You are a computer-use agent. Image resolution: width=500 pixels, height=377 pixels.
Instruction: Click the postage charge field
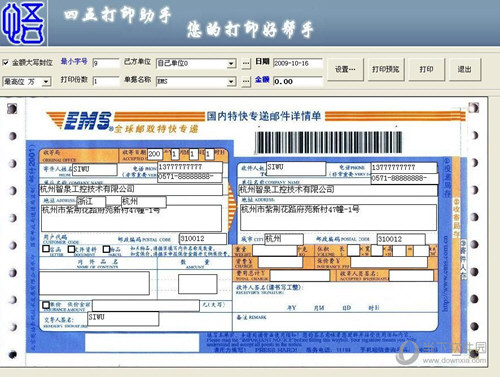click(280, 262)
